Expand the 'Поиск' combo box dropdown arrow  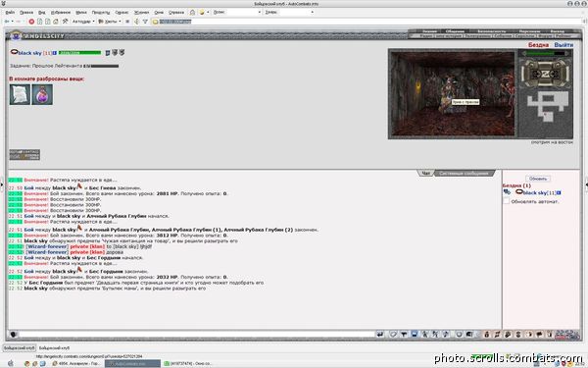coord(259,12)
